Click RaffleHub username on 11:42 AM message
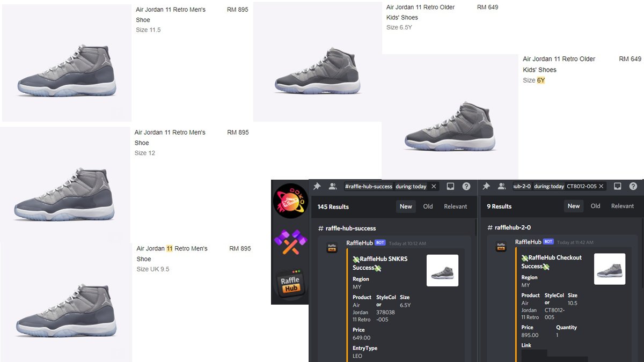Image resolution: width=644 pixels, height=362 pixels. click(x=528, y=242)
